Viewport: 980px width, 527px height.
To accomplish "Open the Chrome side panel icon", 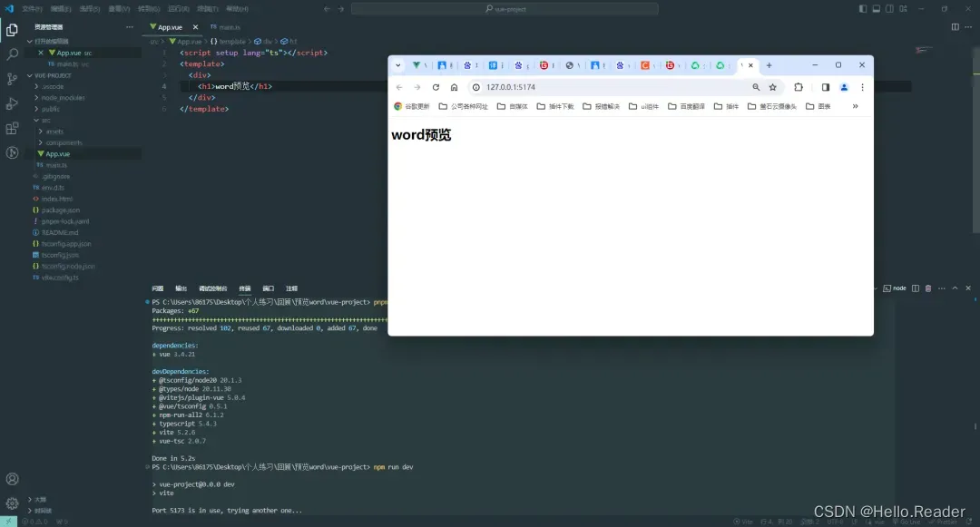I will tap(826, 87).
